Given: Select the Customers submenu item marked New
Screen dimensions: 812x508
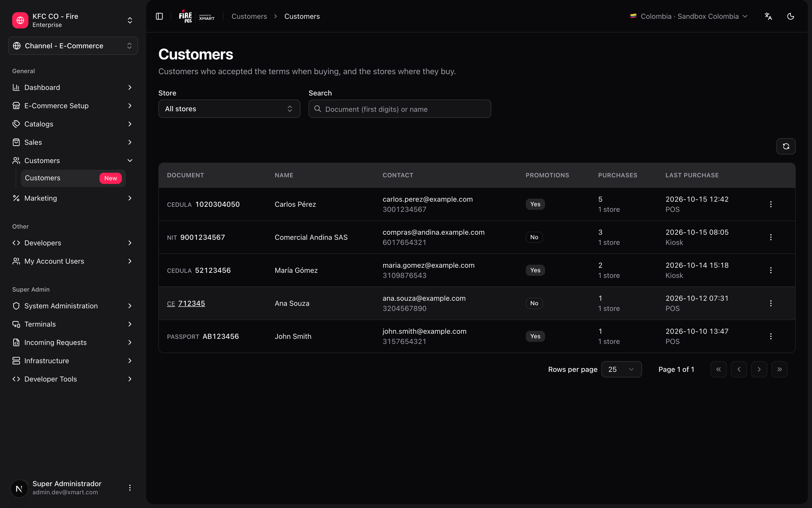Looking at the screenshot, I should click(x=73, y=178).
